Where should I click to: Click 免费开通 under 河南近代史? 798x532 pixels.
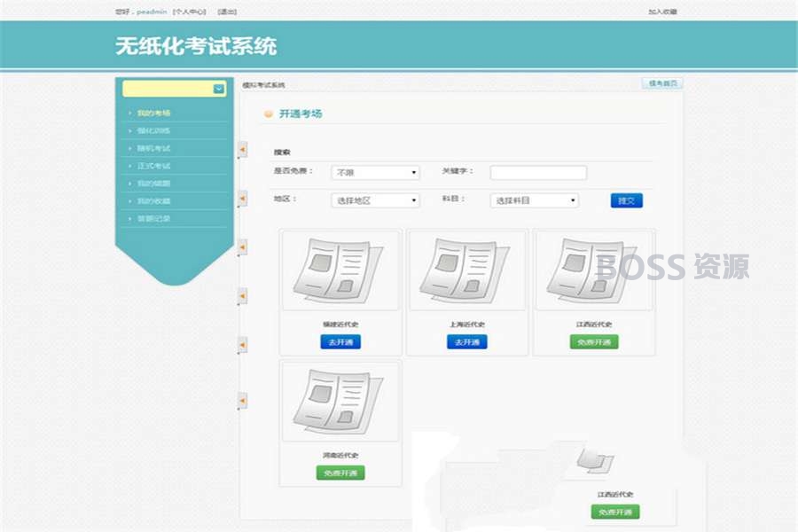[340, 473]
